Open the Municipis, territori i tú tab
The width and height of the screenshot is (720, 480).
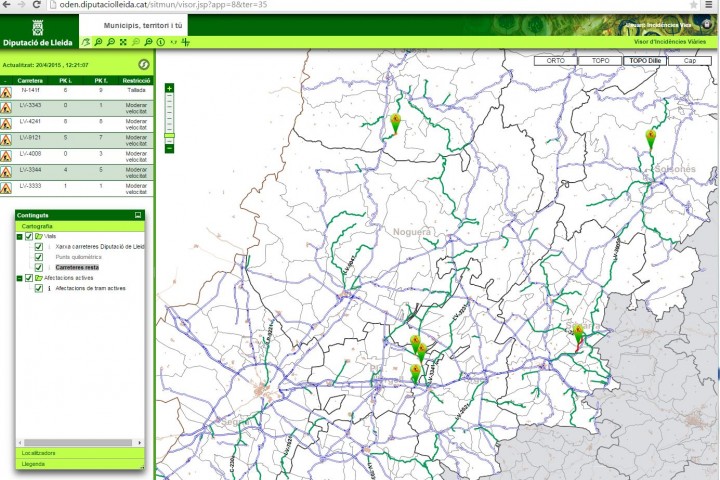(143, 24)
